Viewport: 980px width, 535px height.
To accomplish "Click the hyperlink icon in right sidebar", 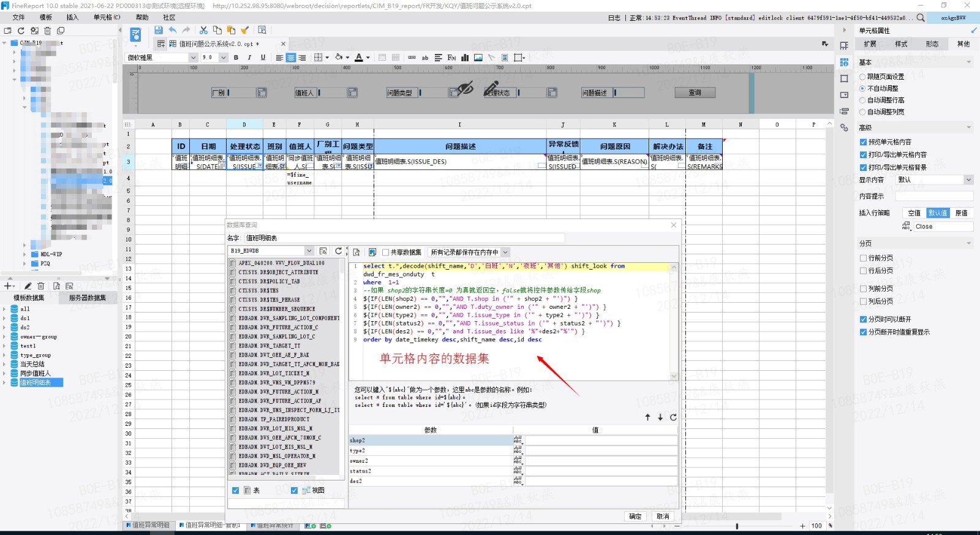I will tap(844, 127).
